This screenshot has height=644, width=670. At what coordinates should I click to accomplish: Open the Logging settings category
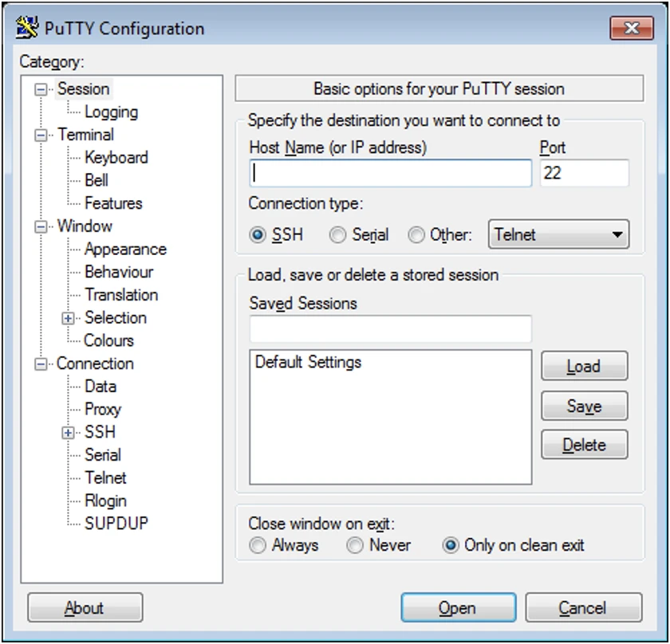111,112
